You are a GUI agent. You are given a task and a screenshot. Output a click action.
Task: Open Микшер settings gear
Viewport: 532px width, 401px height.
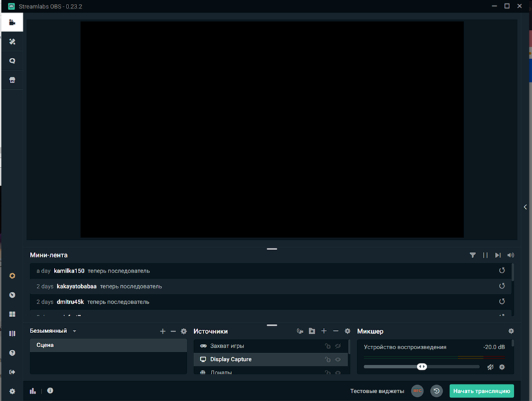point(511,331)
